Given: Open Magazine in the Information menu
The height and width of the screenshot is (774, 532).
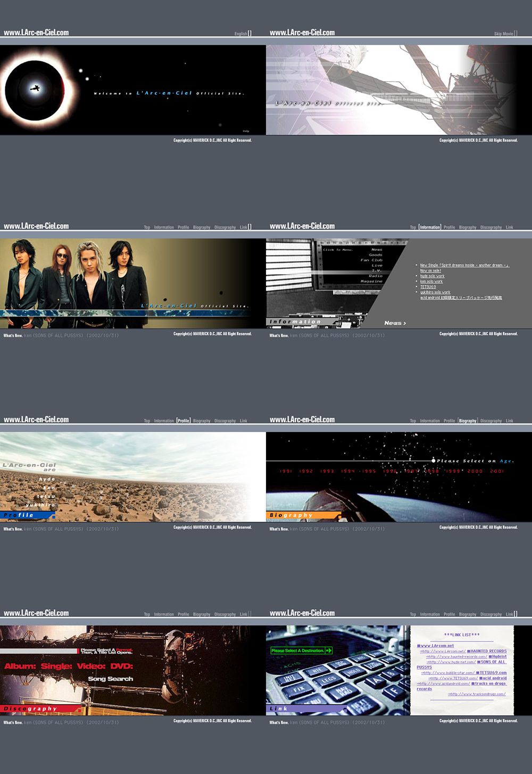Looking at the screenshot, I should (x=371, y=281).
